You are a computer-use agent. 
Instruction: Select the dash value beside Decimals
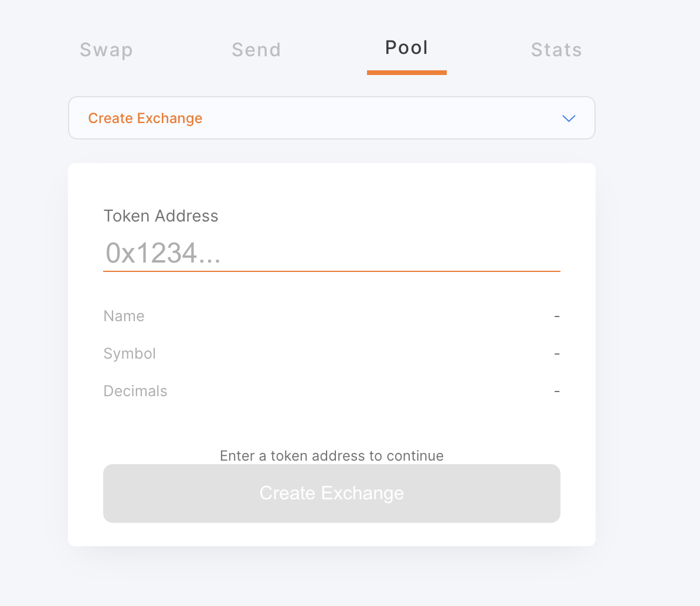click(557, 391)
